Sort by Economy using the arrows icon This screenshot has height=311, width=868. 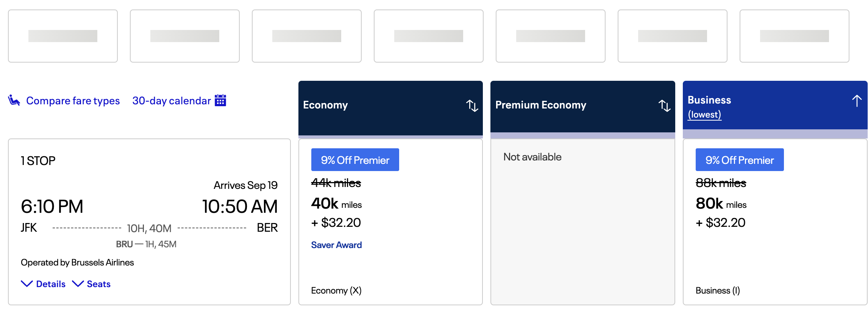tap(472, 105)
